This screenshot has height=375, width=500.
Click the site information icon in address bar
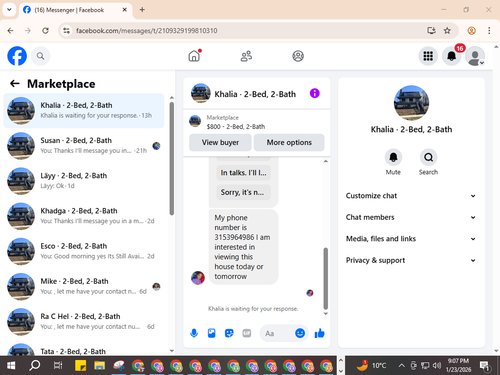pyautogui.click(x=67, y=31)
